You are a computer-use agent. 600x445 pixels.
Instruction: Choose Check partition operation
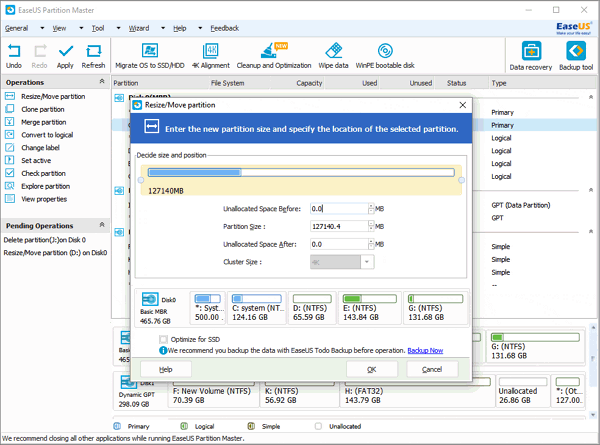click(x=43, y=173)
